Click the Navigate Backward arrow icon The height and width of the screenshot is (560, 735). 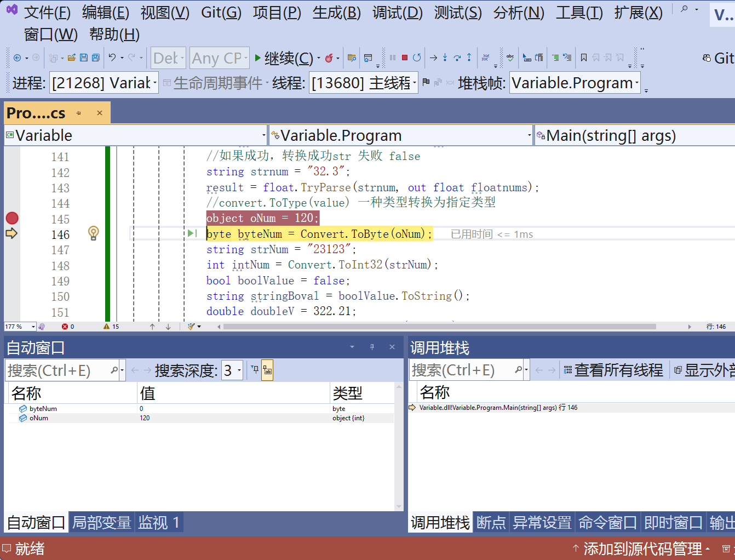[17, 58]
